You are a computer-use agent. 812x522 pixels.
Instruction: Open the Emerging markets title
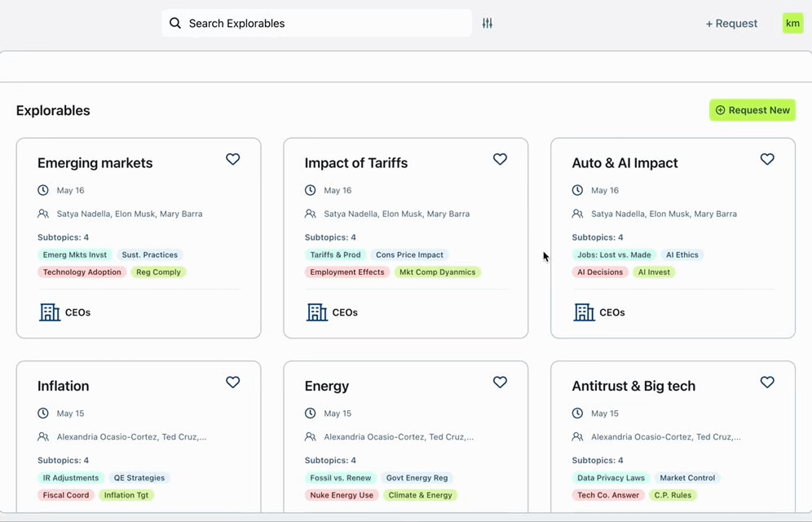pos(95,162)
